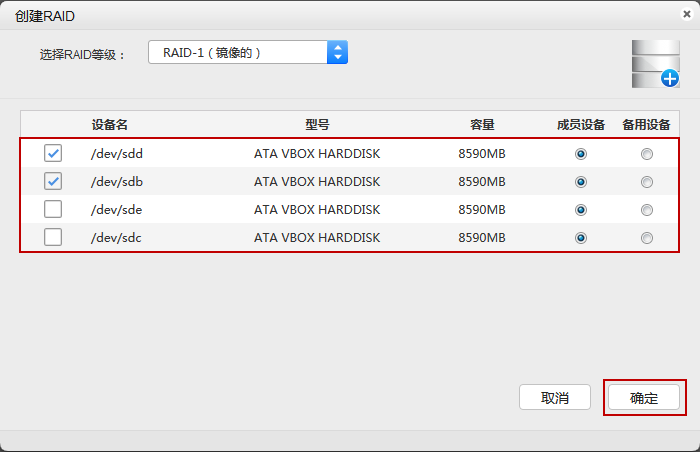
Task: Select spare device radio for /dev/sdc
Action: pyautogui.click(x=647, y=238)
